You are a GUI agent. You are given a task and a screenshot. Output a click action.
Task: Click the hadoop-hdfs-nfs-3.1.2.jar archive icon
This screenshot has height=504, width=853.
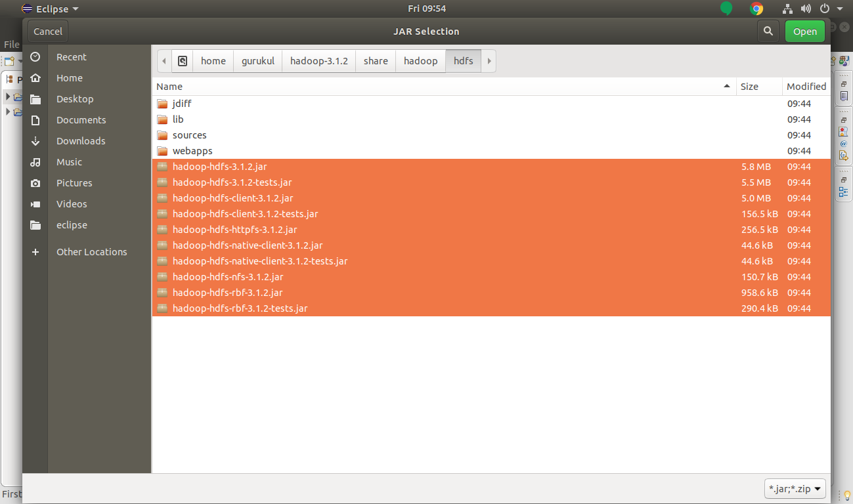163,277
